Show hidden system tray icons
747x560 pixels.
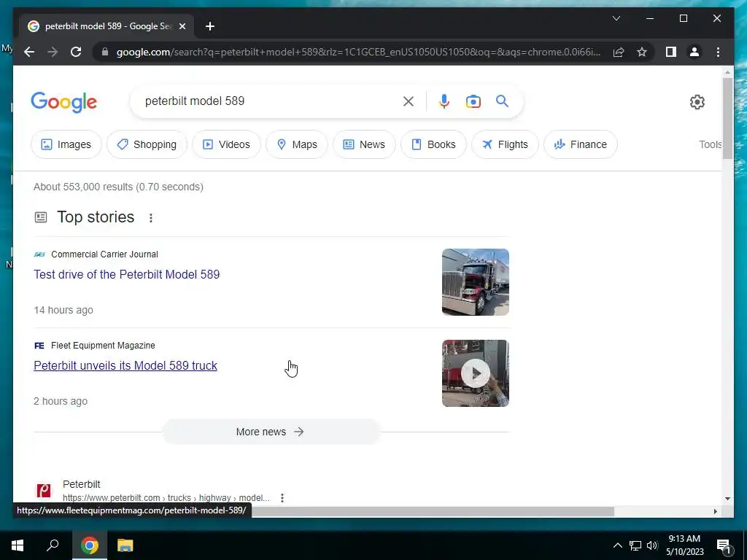coord(617,545)
